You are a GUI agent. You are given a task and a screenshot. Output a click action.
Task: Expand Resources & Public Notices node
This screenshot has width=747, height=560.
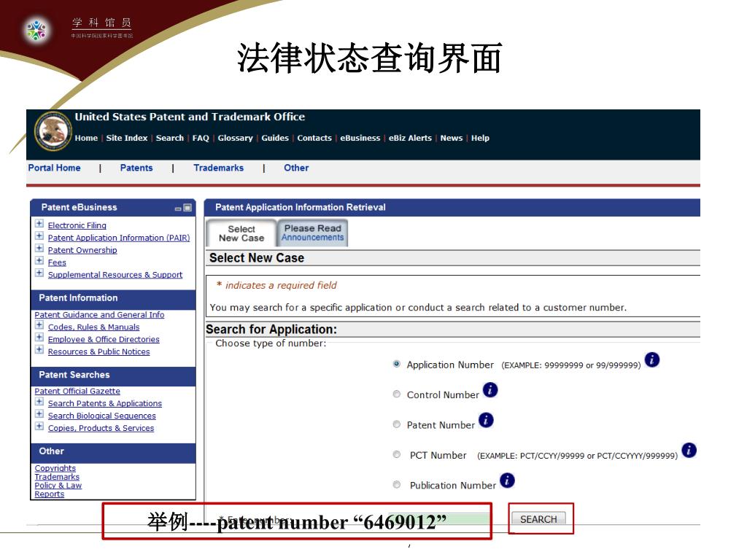tap(39, 350)
